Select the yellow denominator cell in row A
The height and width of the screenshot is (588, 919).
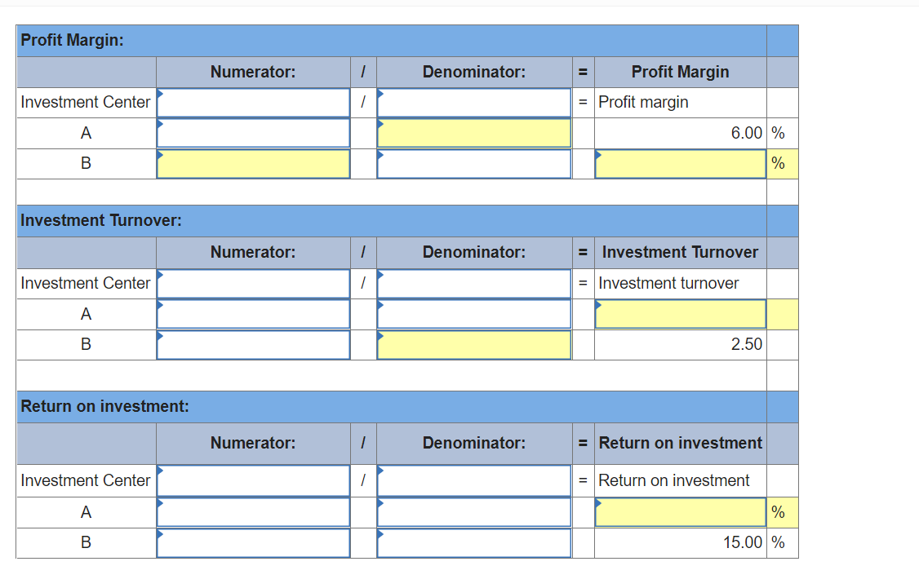pyautogui.click(x=473, y=132)
